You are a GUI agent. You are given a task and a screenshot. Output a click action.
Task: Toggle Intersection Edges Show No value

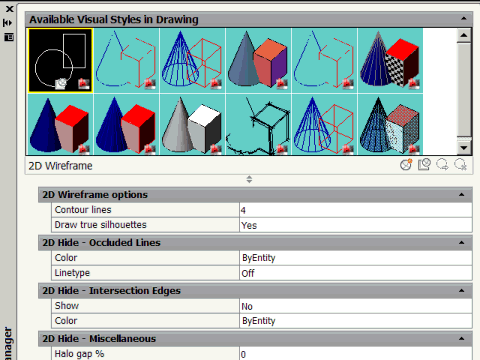point(356,306)
